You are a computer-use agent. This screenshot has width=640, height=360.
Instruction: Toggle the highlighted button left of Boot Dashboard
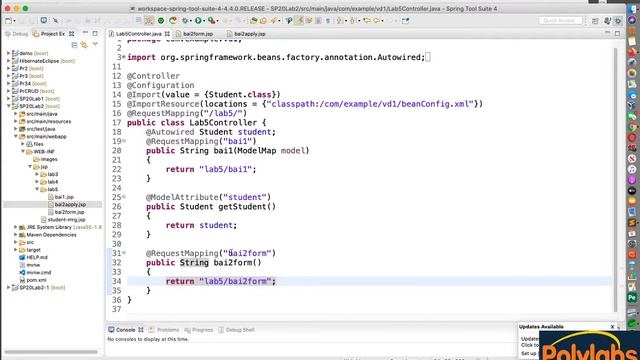point(149,20)
